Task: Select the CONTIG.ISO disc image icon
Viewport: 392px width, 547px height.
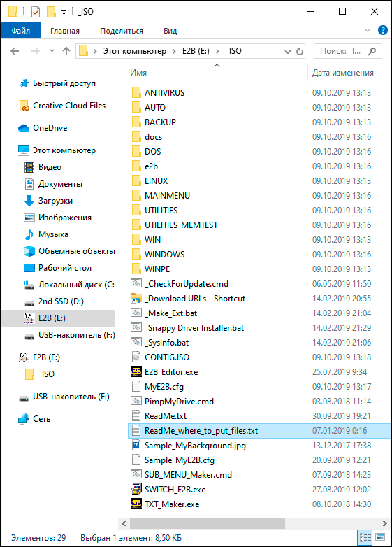Action: (x=136, y=357)
